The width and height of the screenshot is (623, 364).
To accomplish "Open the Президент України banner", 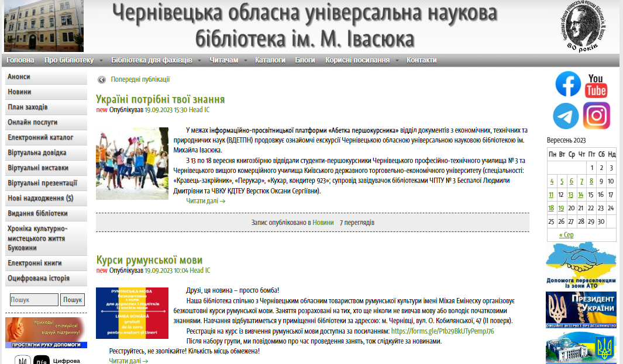I will (581, 309).
